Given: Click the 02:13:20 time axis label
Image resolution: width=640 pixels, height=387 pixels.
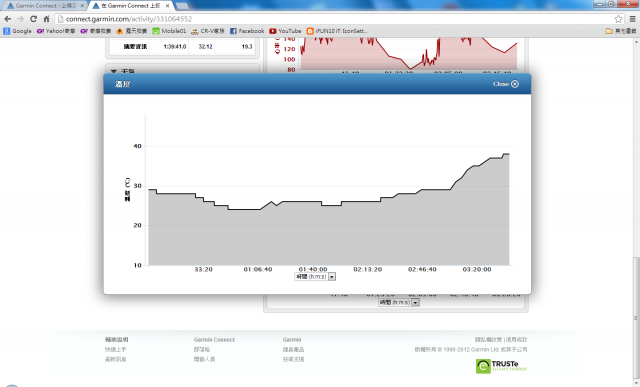Looking at the screenshot, I should (368, 269).
